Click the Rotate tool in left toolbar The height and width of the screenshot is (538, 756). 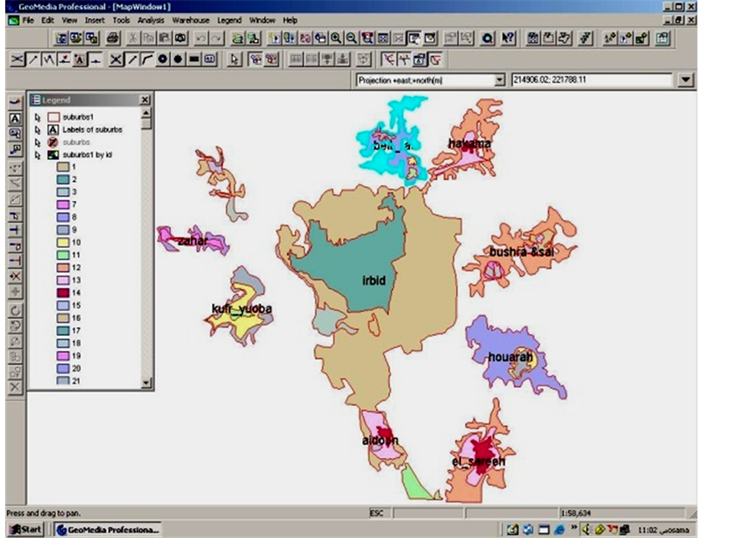[15, 310]
